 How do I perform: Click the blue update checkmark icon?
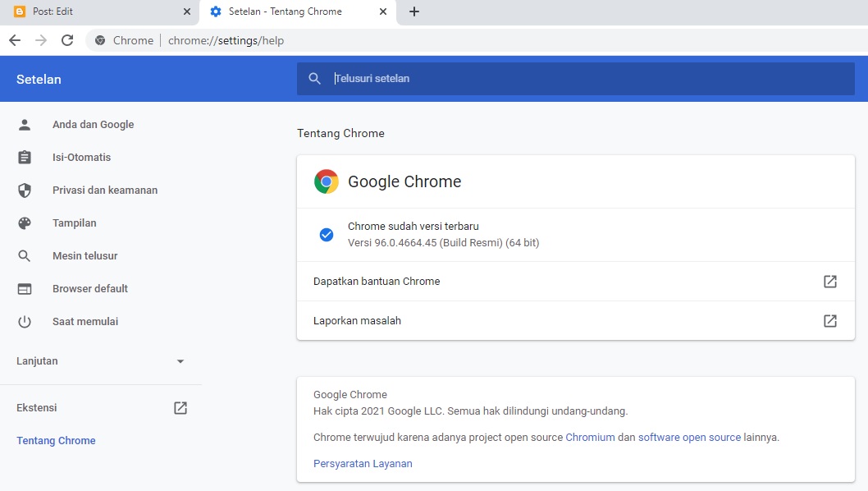pos(326,234)
